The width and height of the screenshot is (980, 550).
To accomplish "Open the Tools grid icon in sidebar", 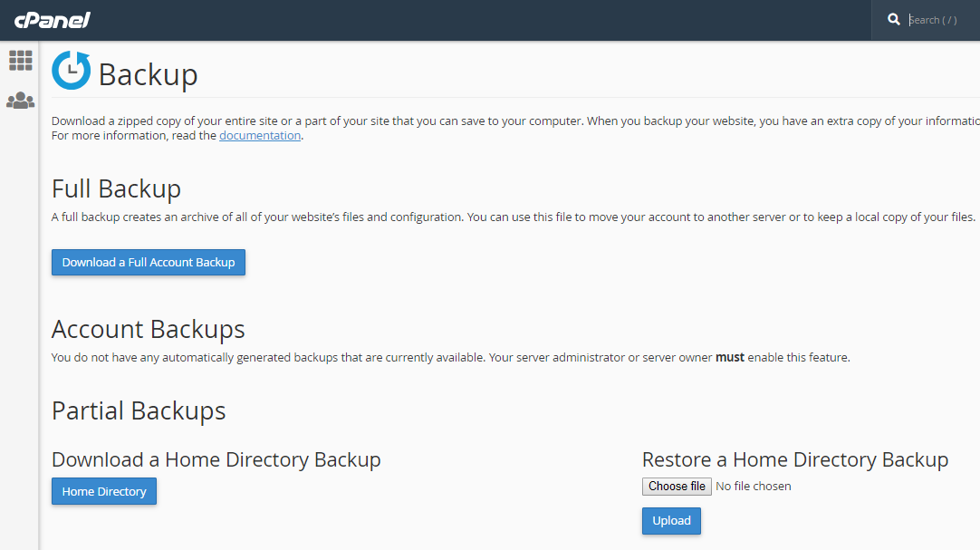I will (20, 61).
